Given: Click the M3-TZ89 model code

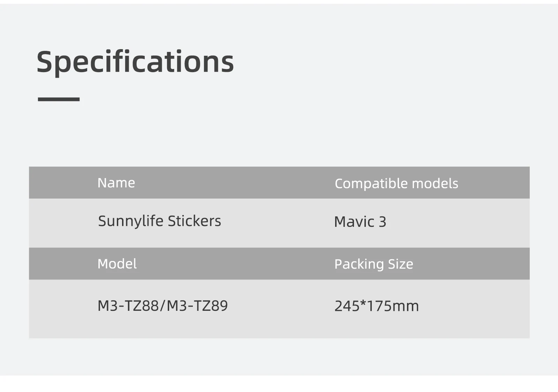Looking at the screenshot, I should (197, 306).
